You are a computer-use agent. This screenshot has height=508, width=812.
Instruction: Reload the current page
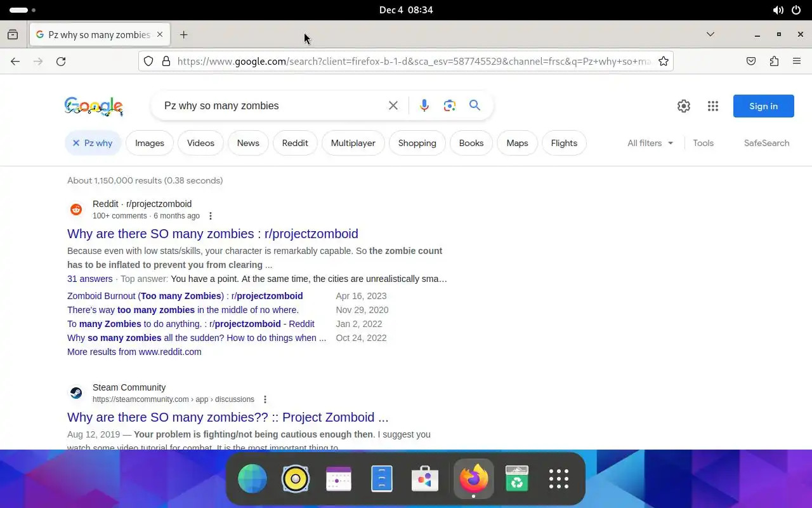click(x=61, y=62)
